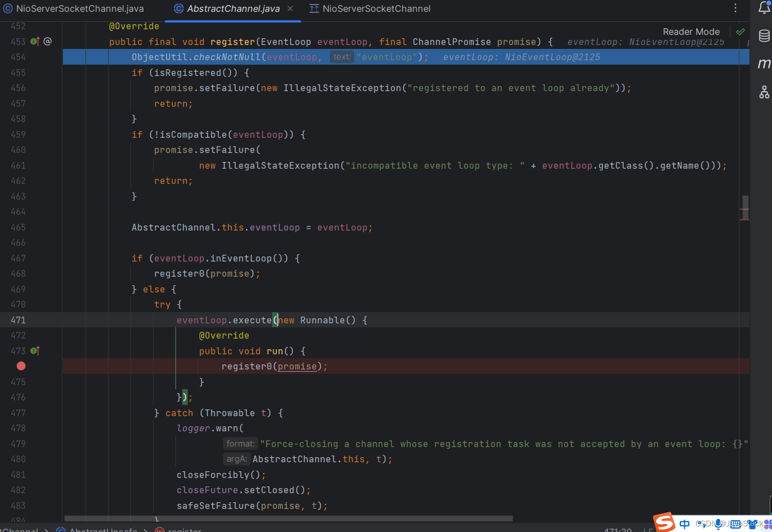The image size is (772, 532).
Task: Toggle the Chinese 中 input mode
Action: (684, 524)
